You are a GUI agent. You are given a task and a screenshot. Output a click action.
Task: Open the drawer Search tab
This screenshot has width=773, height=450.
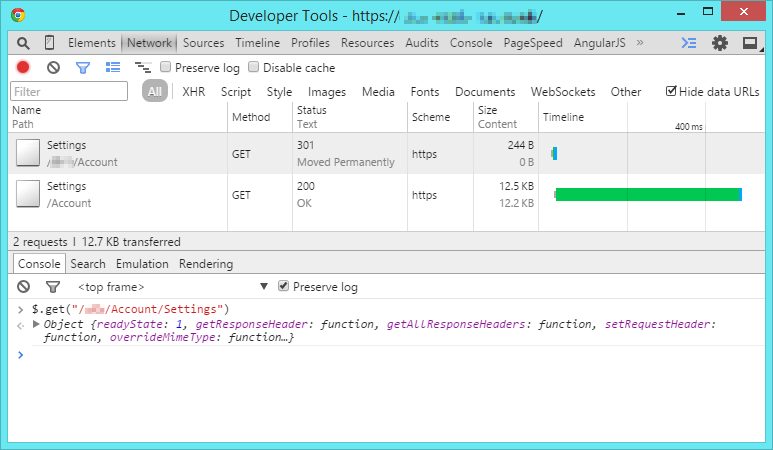88,264
